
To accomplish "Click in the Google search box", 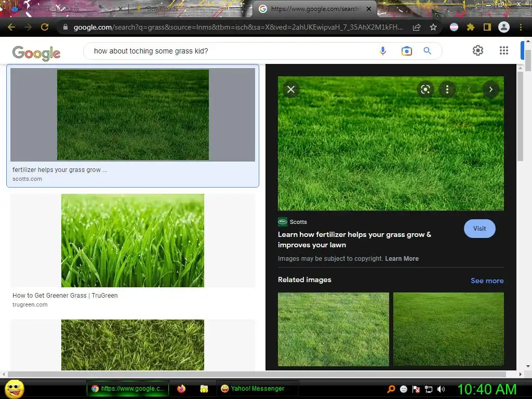I will (x=231, y=51).
